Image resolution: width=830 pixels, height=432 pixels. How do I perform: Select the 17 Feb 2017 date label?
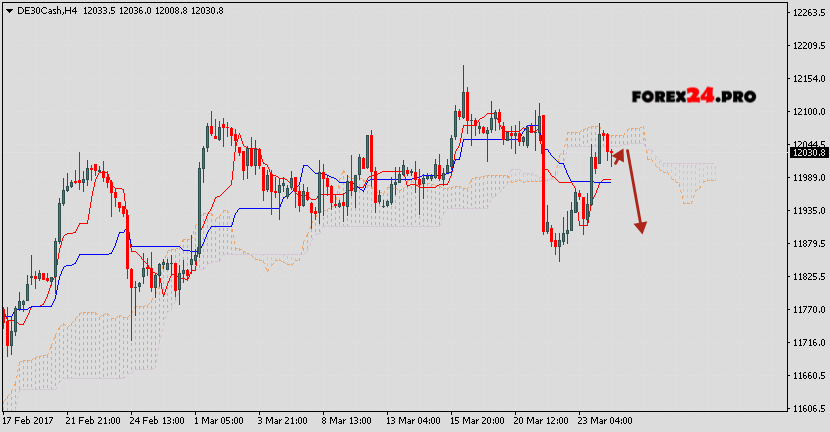31,420
